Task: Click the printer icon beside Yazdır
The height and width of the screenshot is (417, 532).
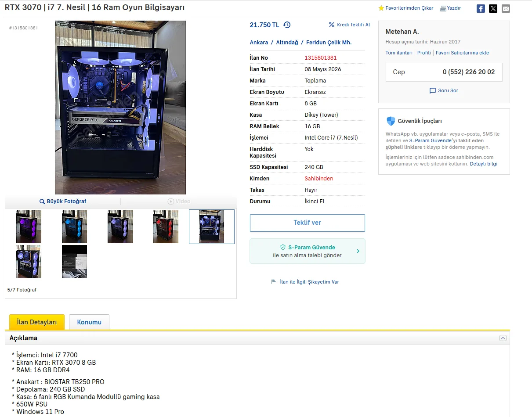Action: click(x=443, y=8)
